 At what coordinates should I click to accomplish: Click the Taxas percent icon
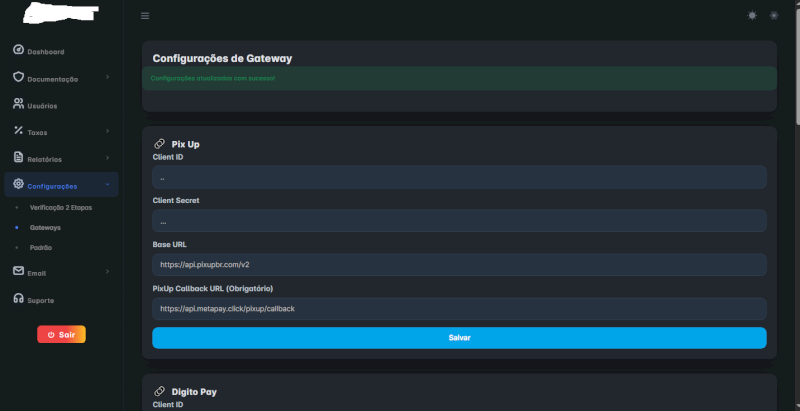pyautogui.click(x=18, y=132)
